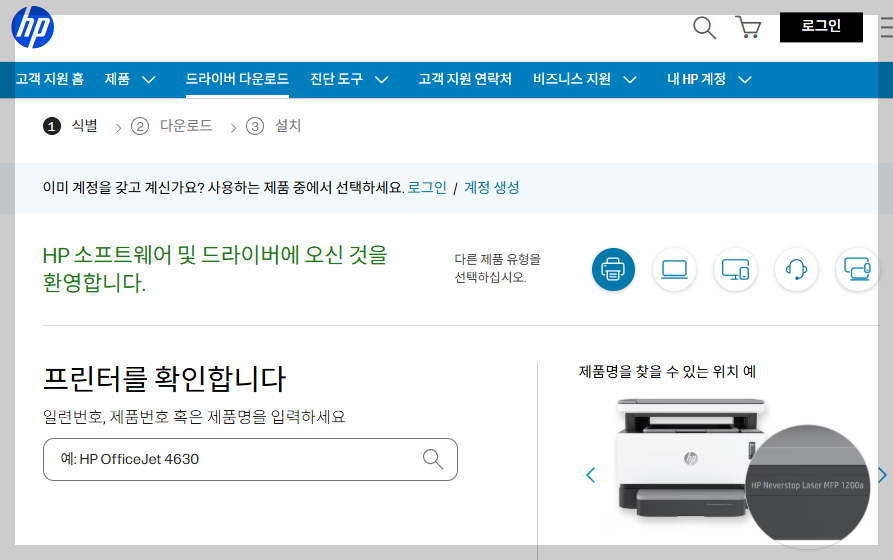
Task: Select the desktop product type icon
Action: pyautogui.click(x=735, y=269)
